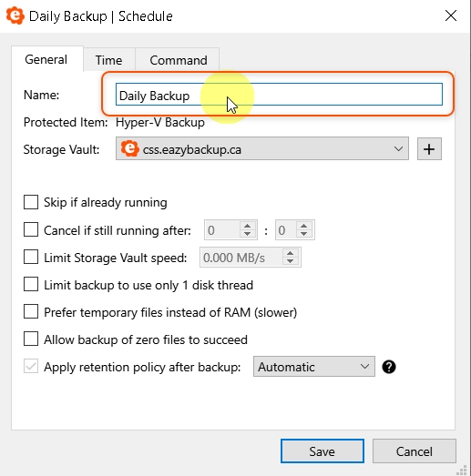Increase the cancel-after hours spinner up arrow

pos(248,226)
